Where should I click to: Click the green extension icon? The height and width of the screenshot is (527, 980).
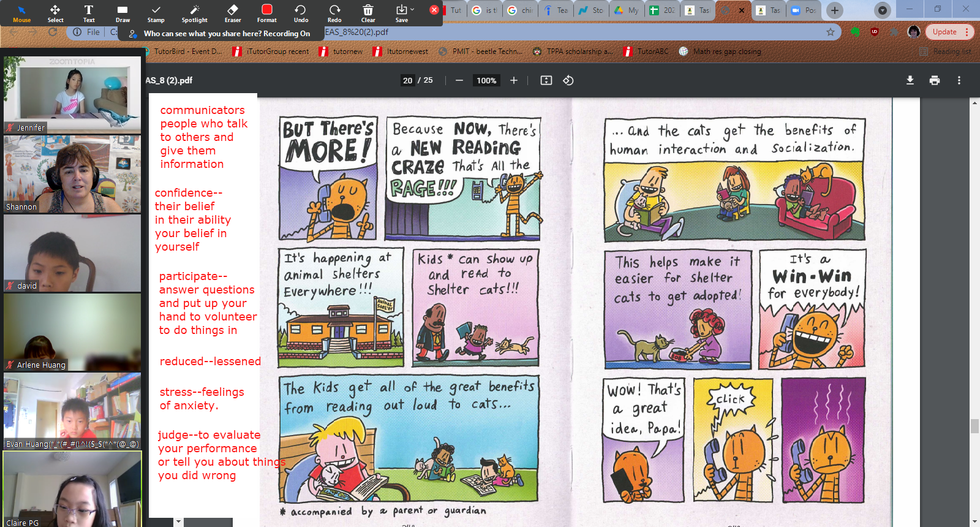pos(856,32)
